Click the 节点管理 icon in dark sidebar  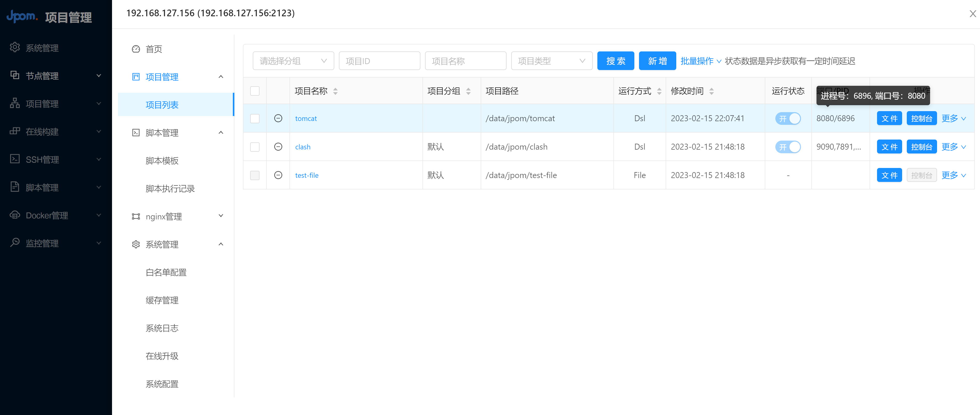tap(15, 75)
